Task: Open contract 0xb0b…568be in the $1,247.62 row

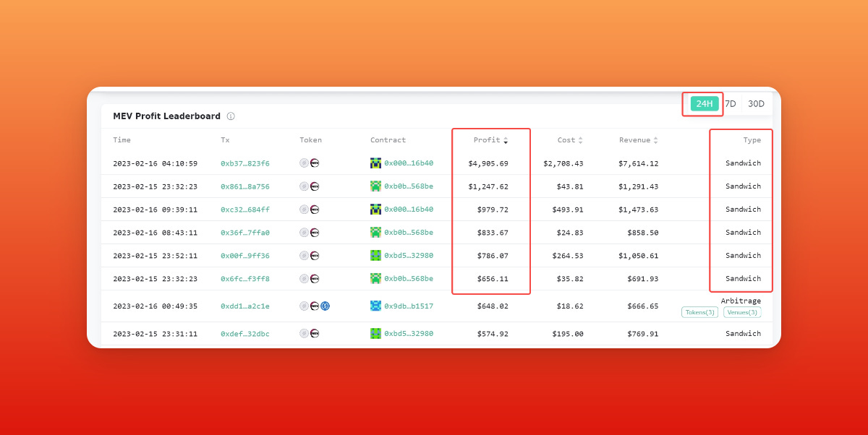Action: coord(409,186)
